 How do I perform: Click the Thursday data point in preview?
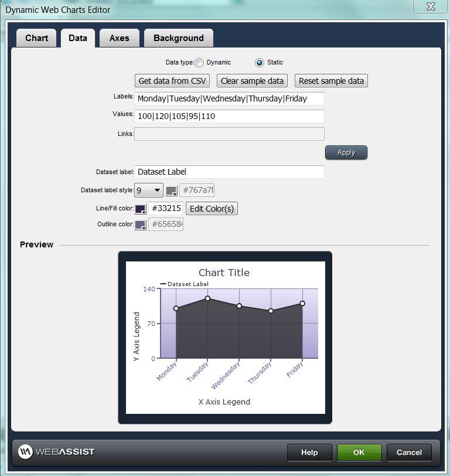(271, 311)
